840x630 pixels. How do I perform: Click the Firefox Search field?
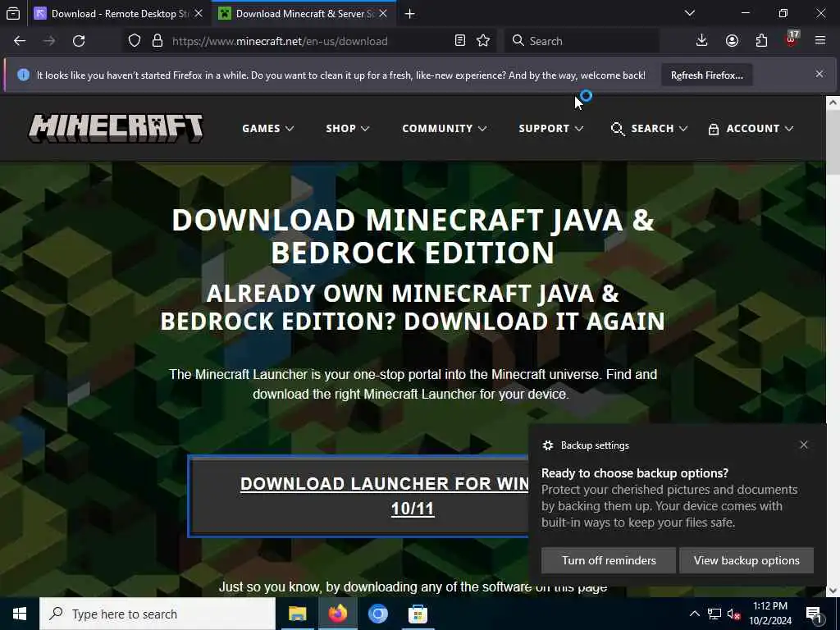click(x=582, y=41)
